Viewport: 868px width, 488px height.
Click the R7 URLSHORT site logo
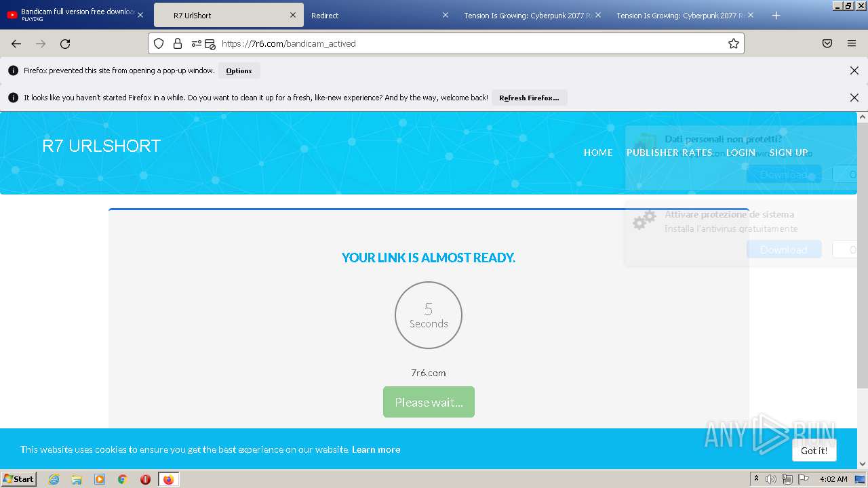(x=101, y=146)
